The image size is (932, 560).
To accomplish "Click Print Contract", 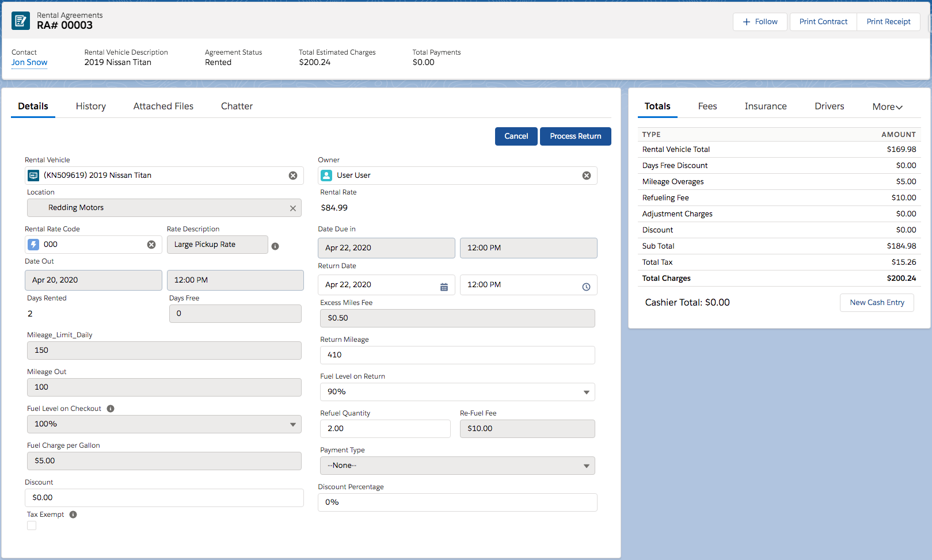I will 823,22.
